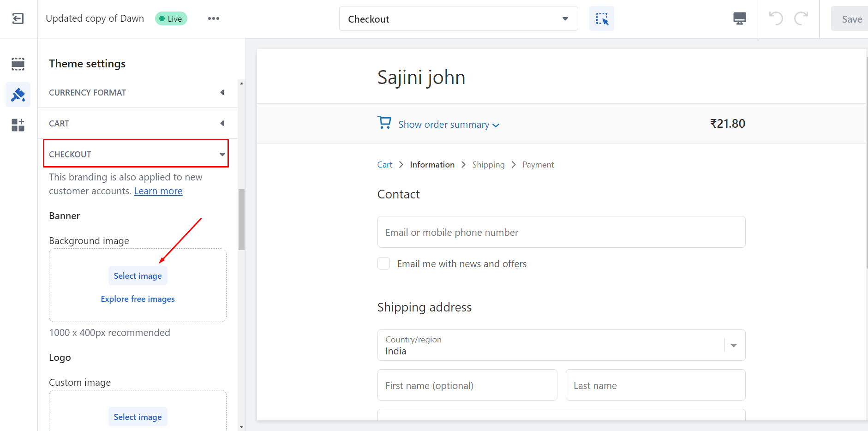Click the shopping cart icon
The width and height of the screenshot is (868, 431).
pyautogui.click(x=384, y=123)
